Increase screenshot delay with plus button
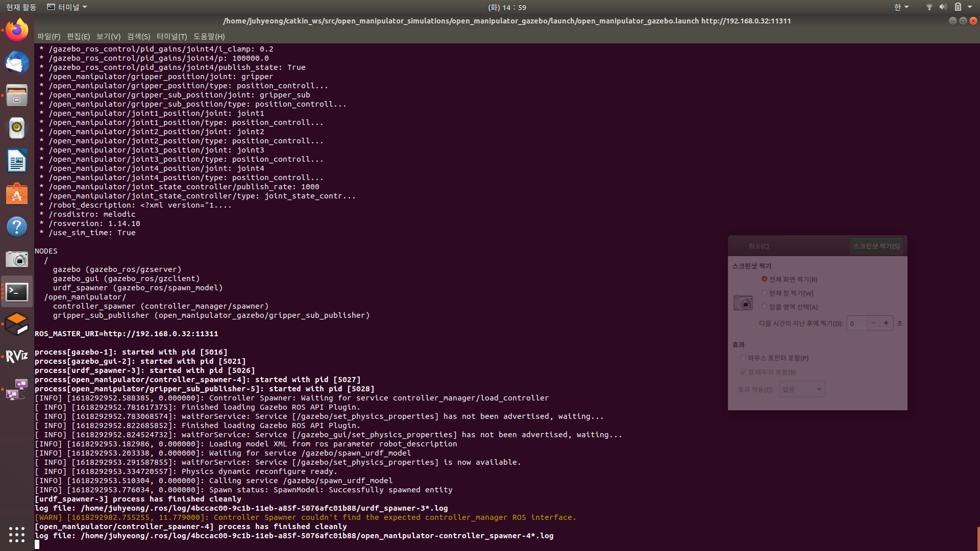Image resolution: width=980 pixels, height=551 pixels. tap(886, 323)
